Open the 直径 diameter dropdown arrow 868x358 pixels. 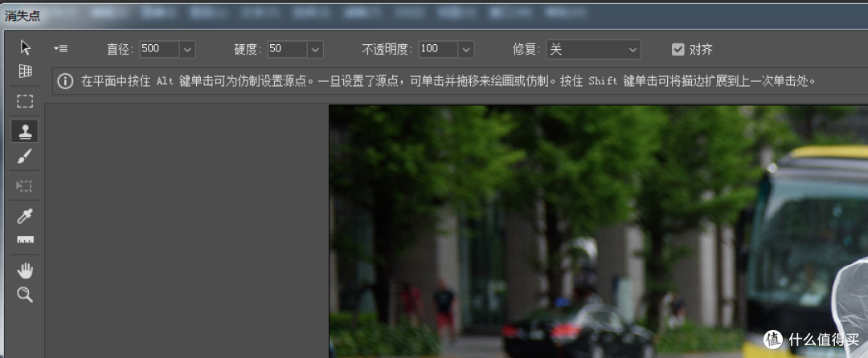pyautogui.click(x=187, y=49)
